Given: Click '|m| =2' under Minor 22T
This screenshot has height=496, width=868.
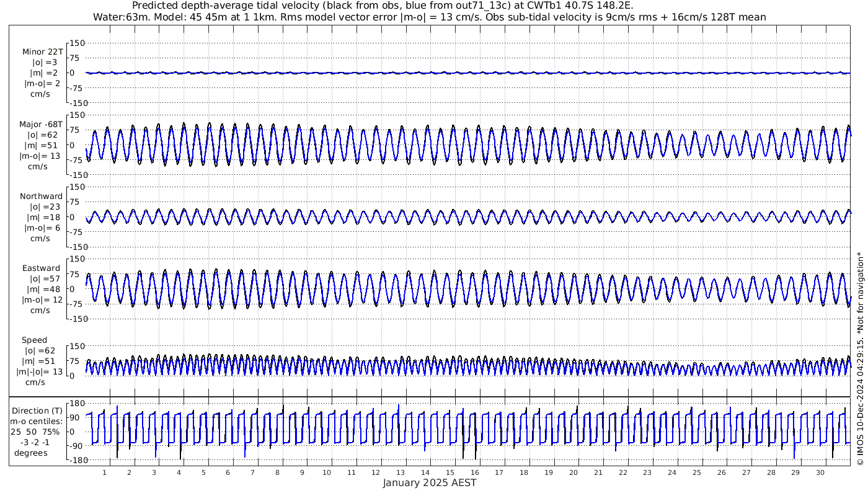Looking at the screenshot, I should coord(44,73).
